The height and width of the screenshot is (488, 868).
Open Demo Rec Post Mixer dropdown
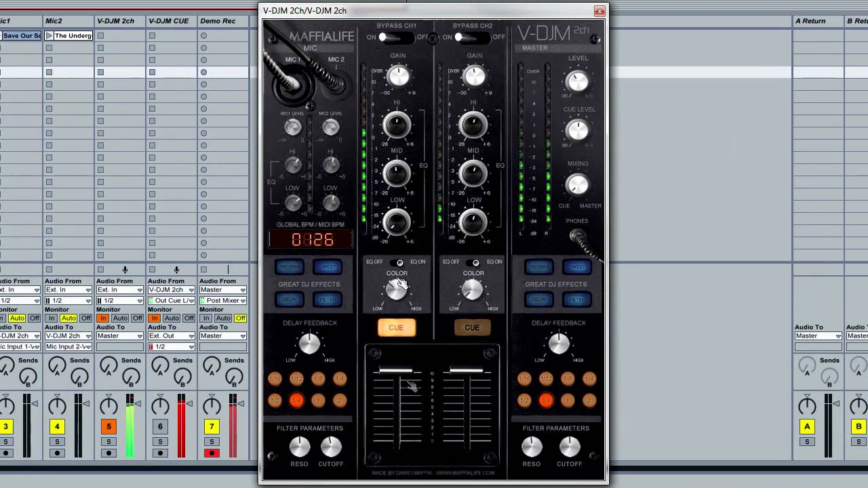[x=223, y=301]
